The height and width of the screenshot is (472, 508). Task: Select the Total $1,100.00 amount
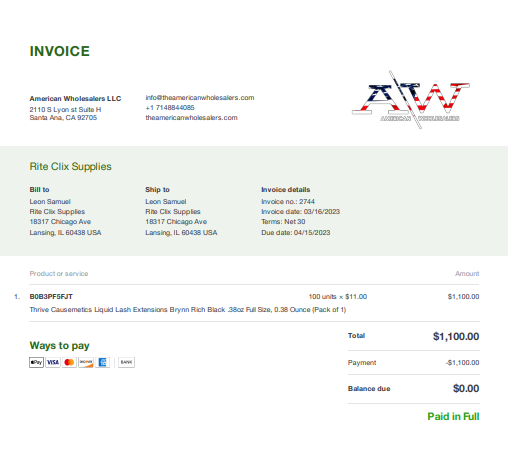tap(456, 336)
